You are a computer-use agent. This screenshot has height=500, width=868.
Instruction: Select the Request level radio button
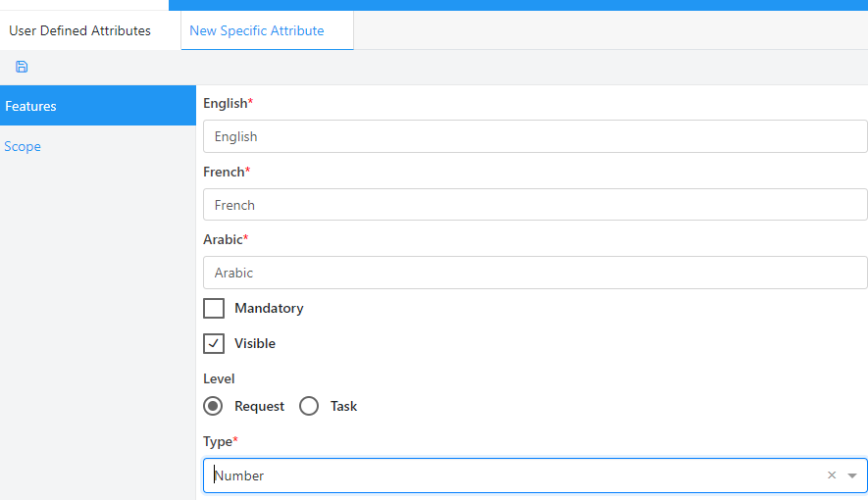[213, 406]
